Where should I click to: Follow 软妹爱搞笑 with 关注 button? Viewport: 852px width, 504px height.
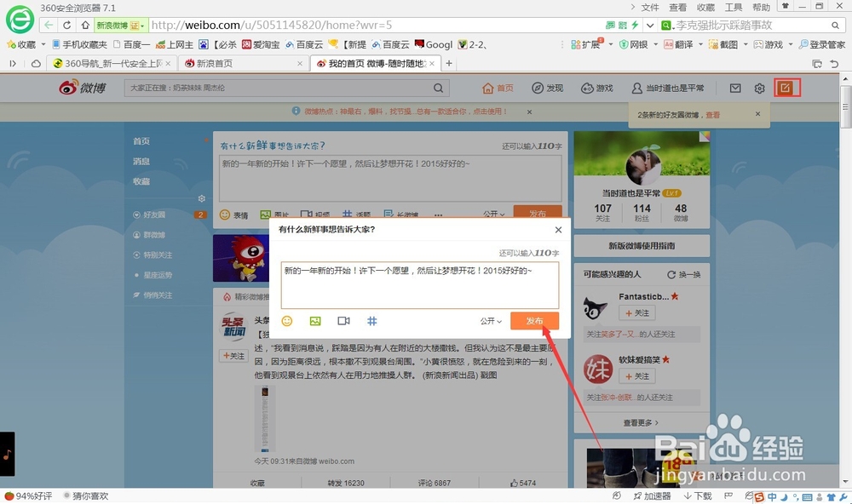click(x=636, y=375)
